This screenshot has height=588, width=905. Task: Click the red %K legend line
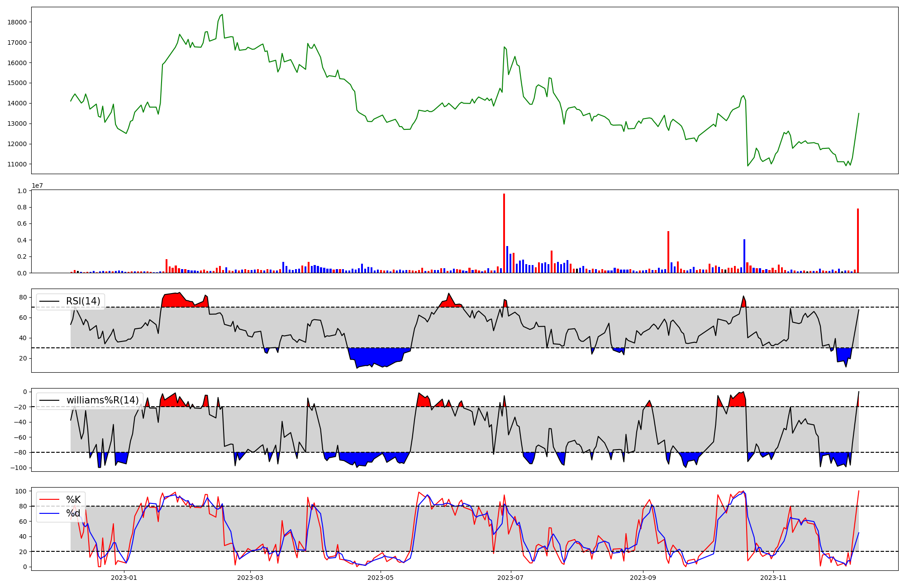(x=50, y=500)
